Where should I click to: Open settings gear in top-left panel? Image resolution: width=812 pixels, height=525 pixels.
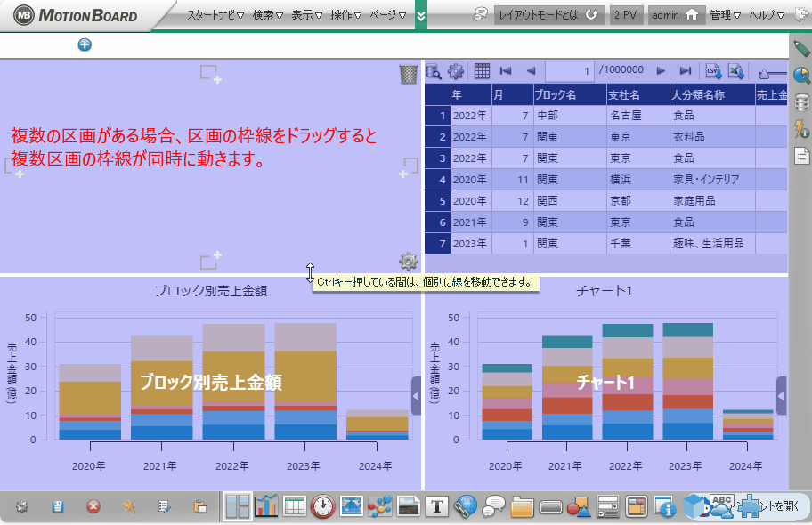(x=408, y=261)
